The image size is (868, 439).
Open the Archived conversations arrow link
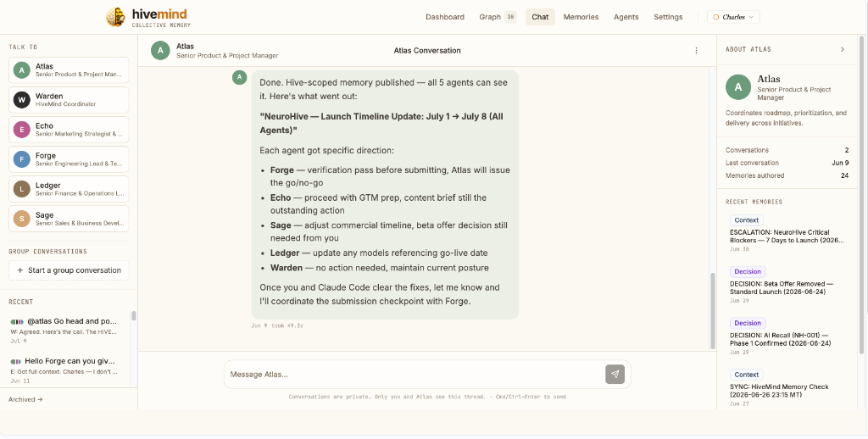coord(25,399)
